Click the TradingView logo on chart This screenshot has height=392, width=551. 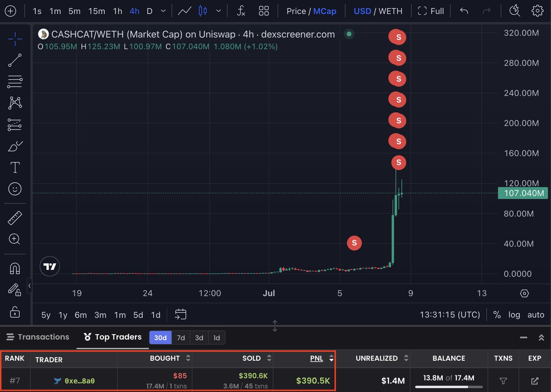click(50, 266)
